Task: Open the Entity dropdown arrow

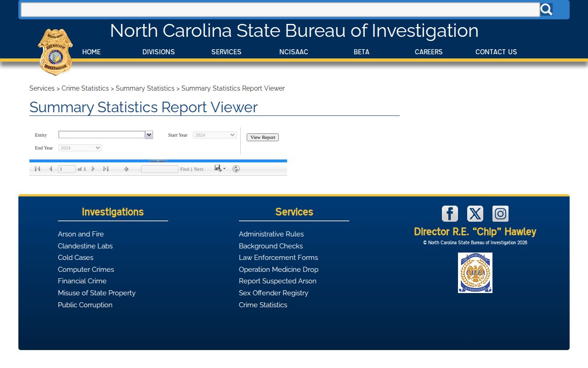Action: pyautogui.click(x=149, y=135)
